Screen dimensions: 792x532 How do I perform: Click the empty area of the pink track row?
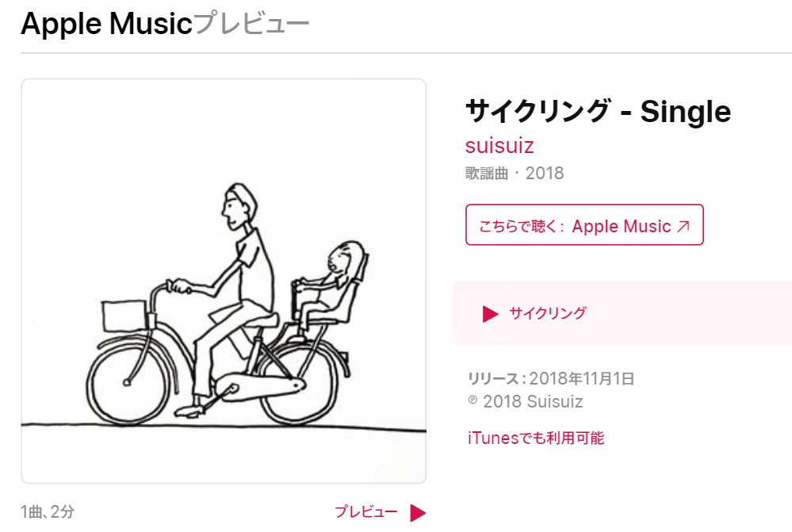pyautogui.click(x=687, y=313)
